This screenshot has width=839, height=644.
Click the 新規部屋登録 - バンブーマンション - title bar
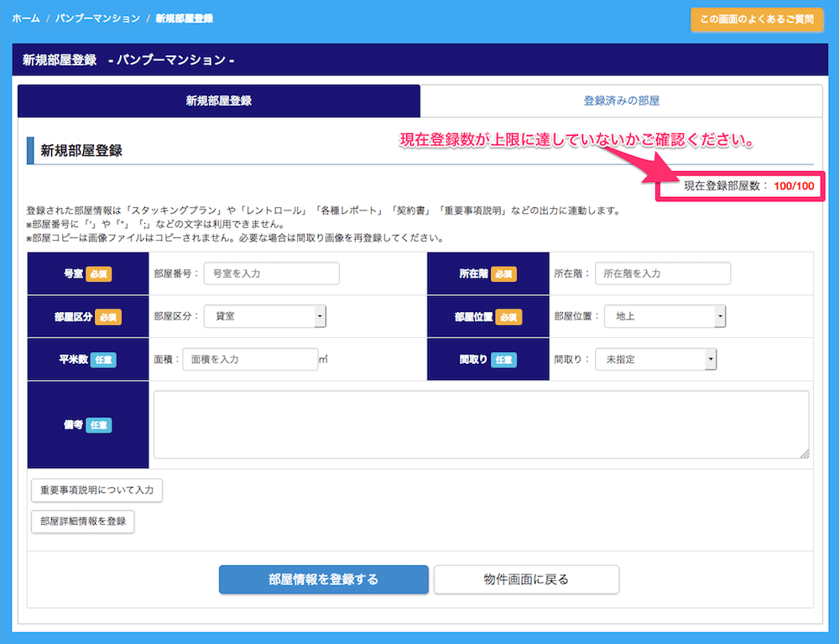[x=420, y=60]
